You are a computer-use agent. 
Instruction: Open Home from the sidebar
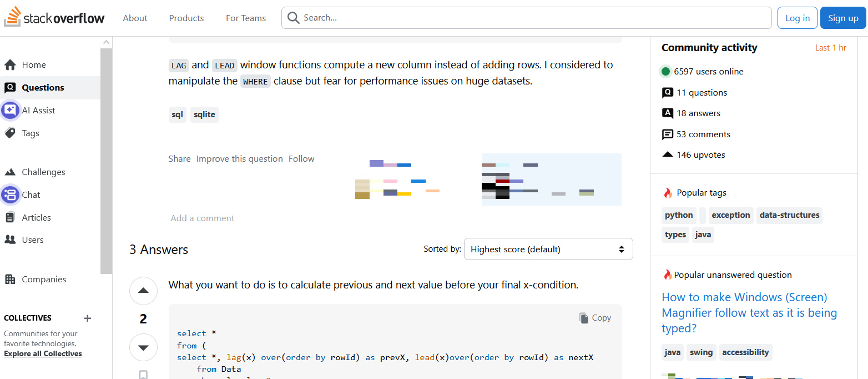pos(33,65)
